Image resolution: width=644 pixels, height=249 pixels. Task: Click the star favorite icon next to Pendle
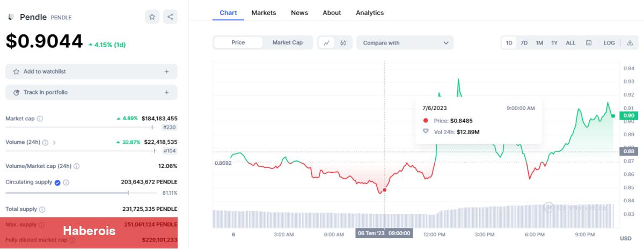(x=152, y=17)
